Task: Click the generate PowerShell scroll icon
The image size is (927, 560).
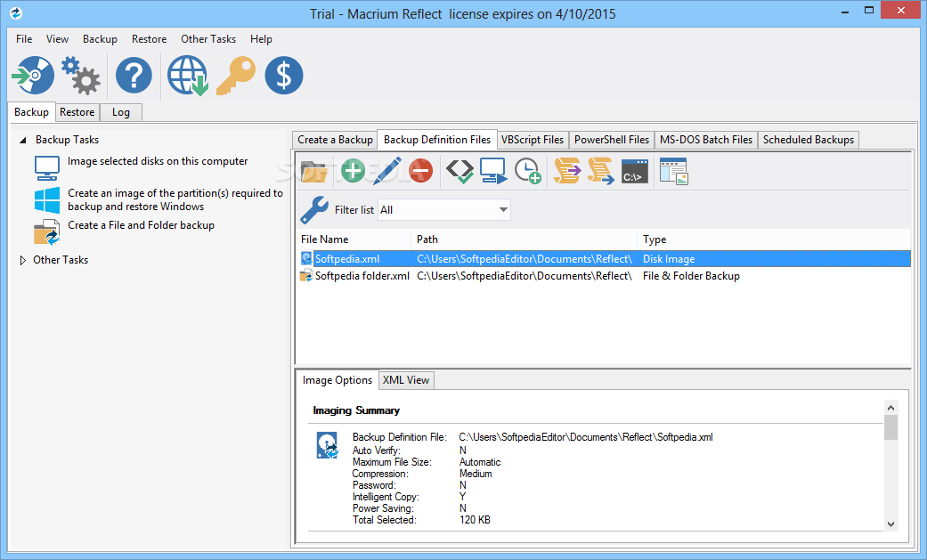Action: click(x=601, y=171)
